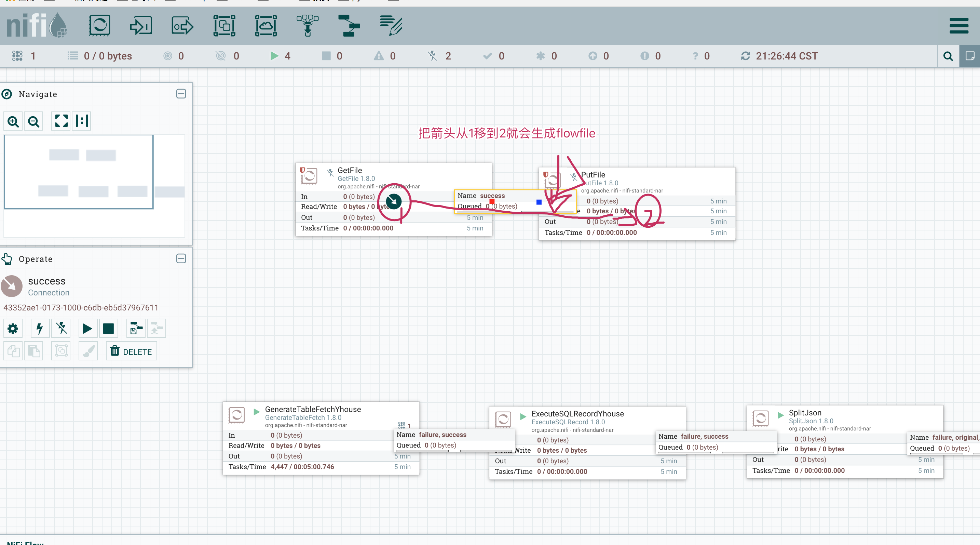The width and height of the screenshot is (980, 545).
Task: Select the failure, success connection after GenerateTableFetch
Action: 454,440
